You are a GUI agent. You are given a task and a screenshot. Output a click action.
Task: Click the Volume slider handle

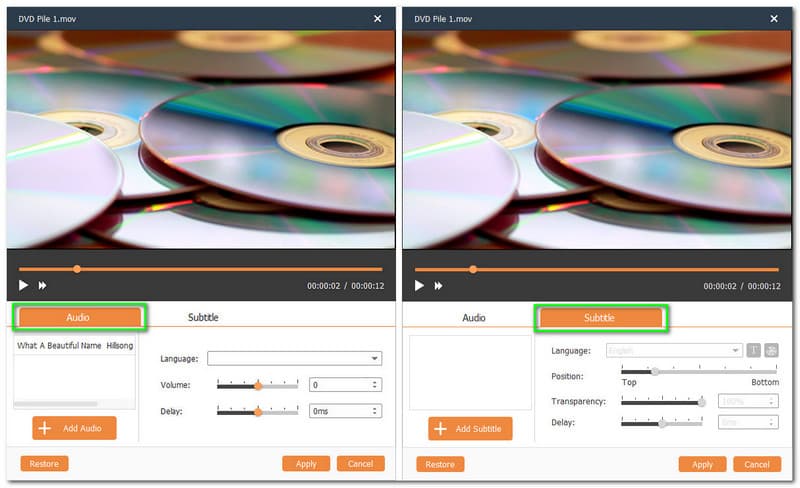(x=258, y=385)
